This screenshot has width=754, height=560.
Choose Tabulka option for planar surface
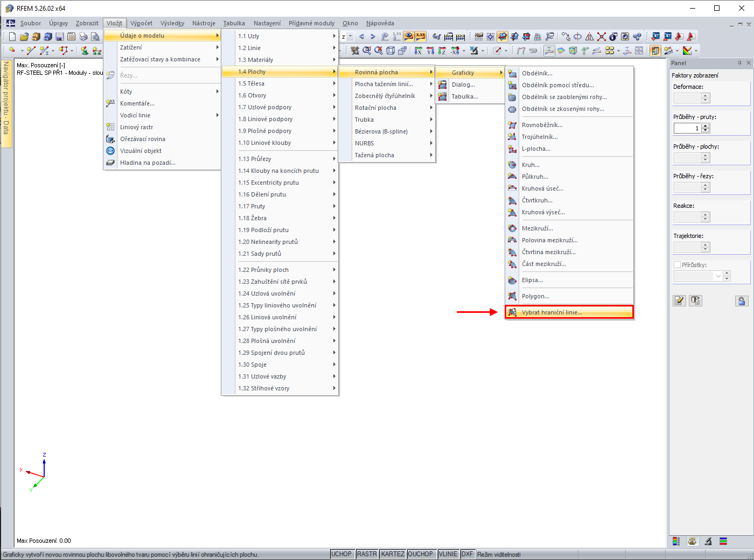[x=470, y=96]
